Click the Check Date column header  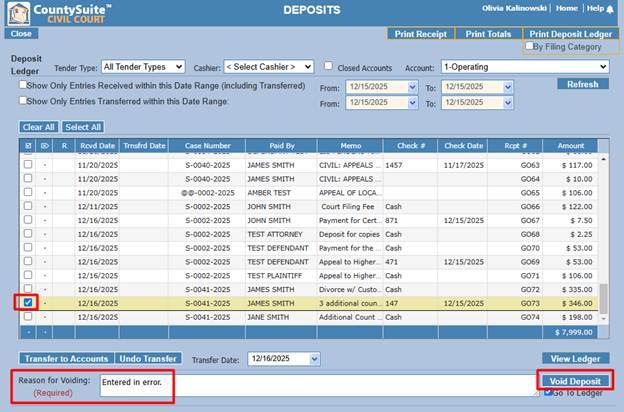pyautogui.click(x=463, y=146)
